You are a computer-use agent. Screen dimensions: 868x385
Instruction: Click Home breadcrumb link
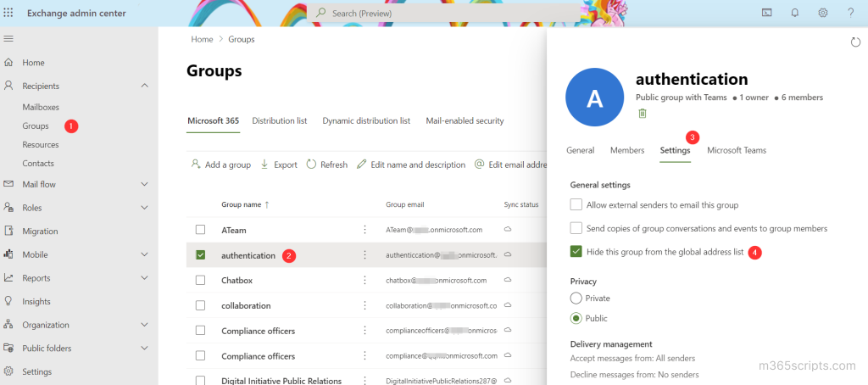(x=202, y=39)
